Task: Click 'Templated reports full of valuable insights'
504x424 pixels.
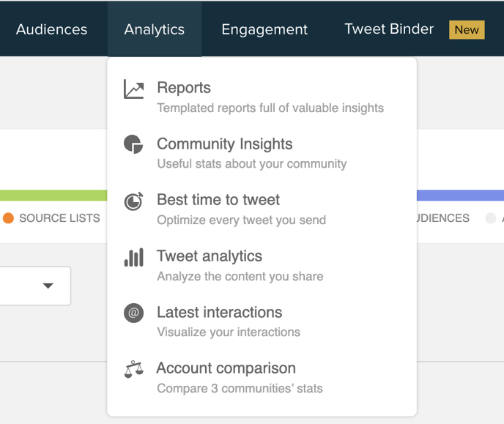Action: [x=270, y=108]
